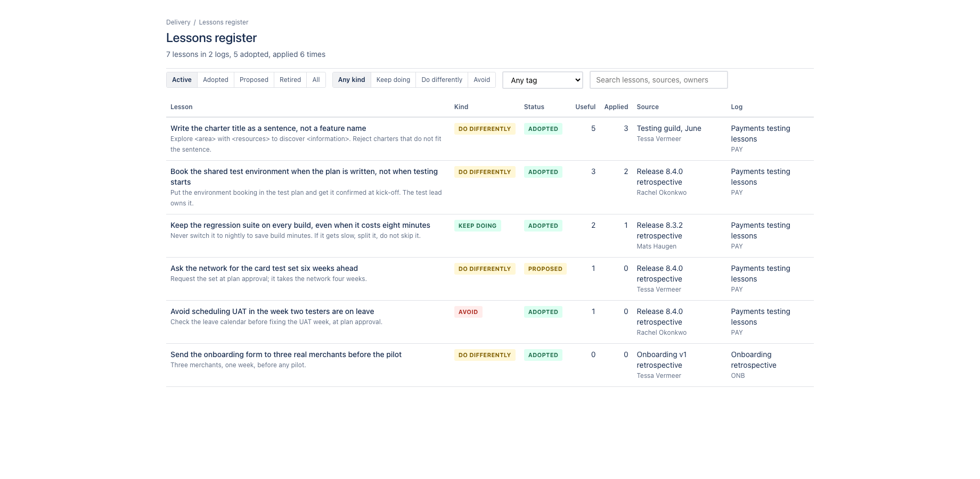The image size is (980, 479).
Task: Select the Any kind filter
Action: (352, 80)
